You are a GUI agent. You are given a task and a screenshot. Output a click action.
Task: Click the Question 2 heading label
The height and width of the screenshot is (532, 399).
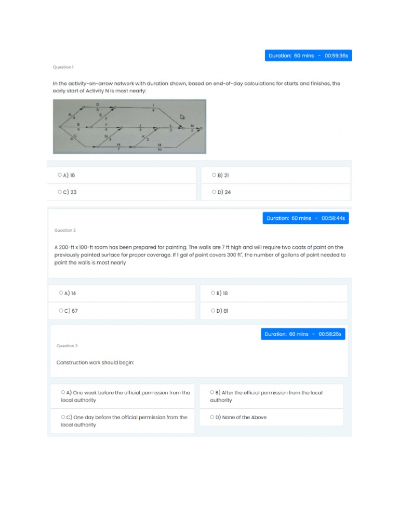[65, 230]
